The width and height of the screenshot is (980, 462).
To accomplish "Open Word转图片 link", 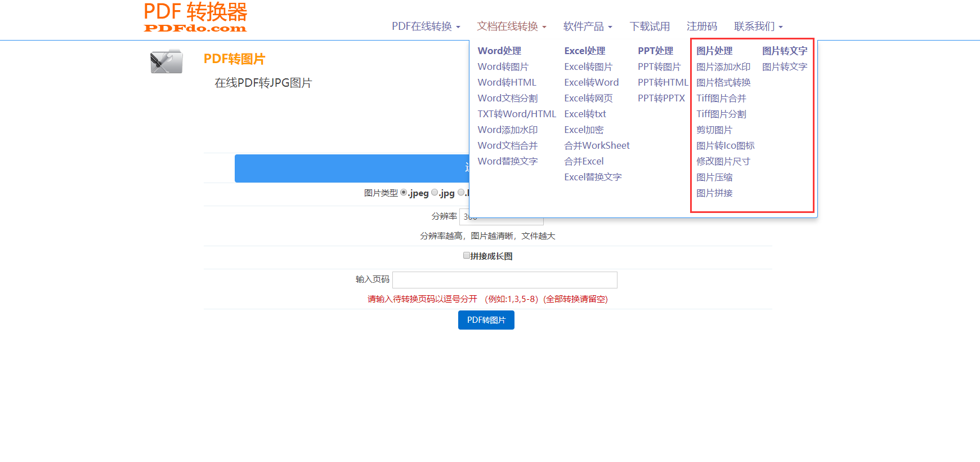I will click(503, 66).
